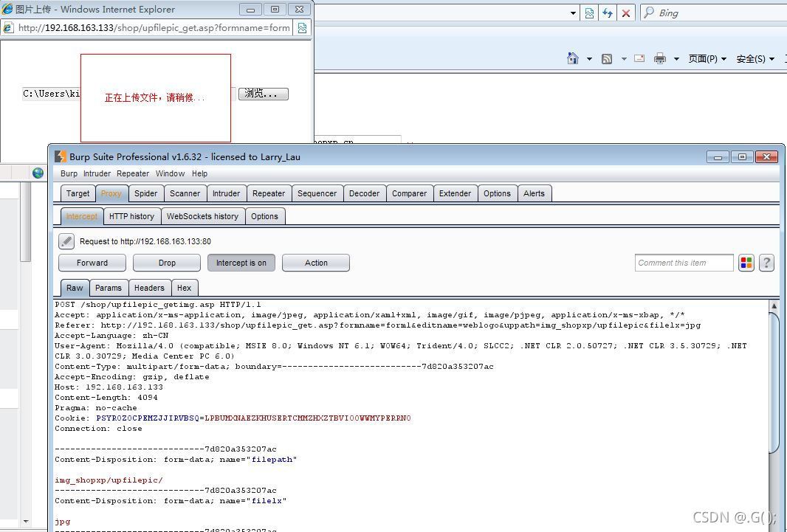Image resolution: width=787 pixels, height=532 pixels.
Task: Switch to the Comparer tab
Action: pyautogui.click(x=410, y=193)
